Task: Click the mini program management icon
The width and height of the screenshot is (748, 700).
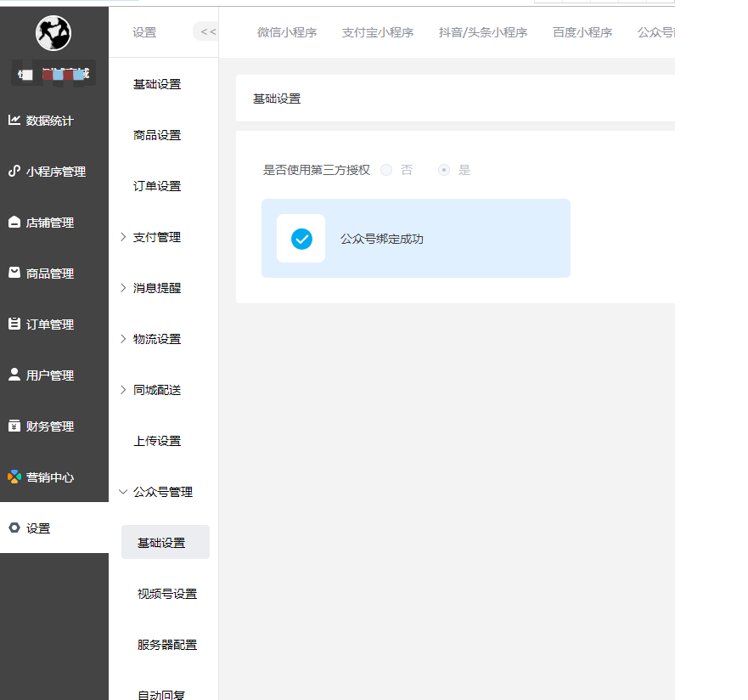Action: (x=14, y=171)
